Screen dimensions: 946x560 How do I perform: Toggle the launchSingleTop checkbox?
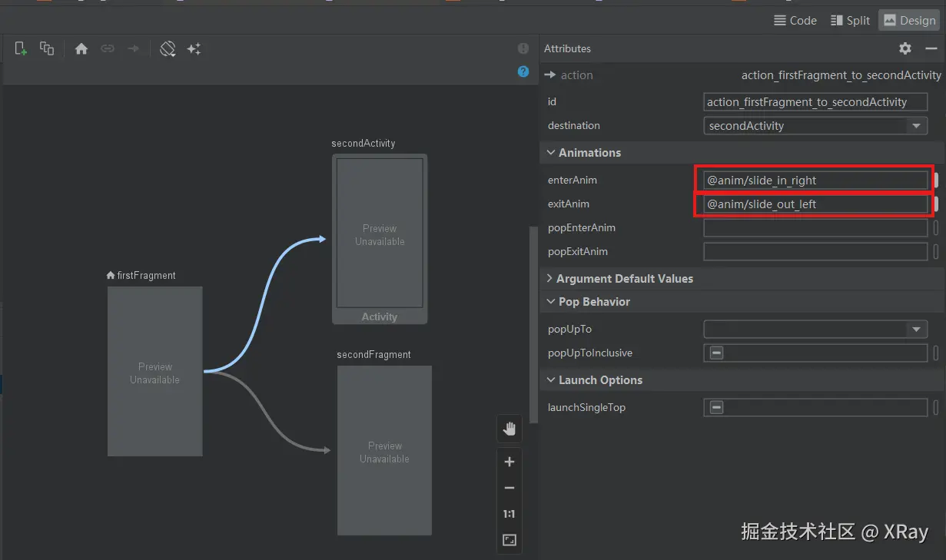(x=716, y=408)
